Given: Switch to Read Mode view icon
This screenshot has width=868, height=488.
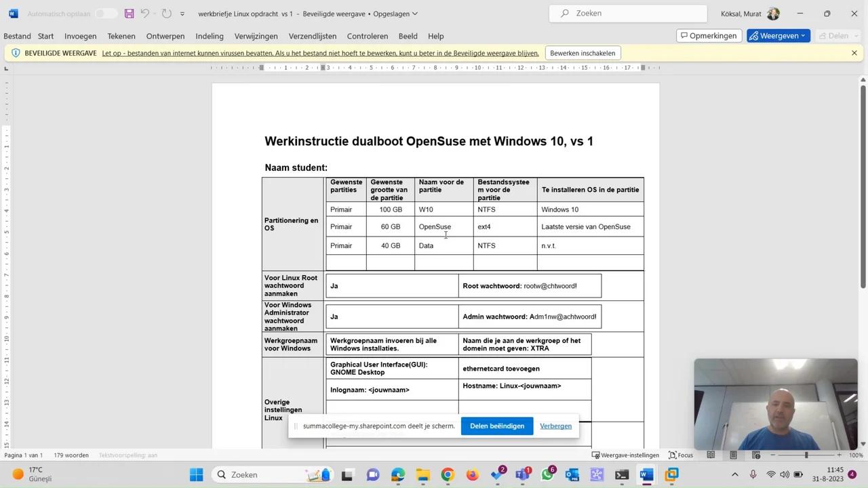Looking at the screenshot, I should point(711,455).
